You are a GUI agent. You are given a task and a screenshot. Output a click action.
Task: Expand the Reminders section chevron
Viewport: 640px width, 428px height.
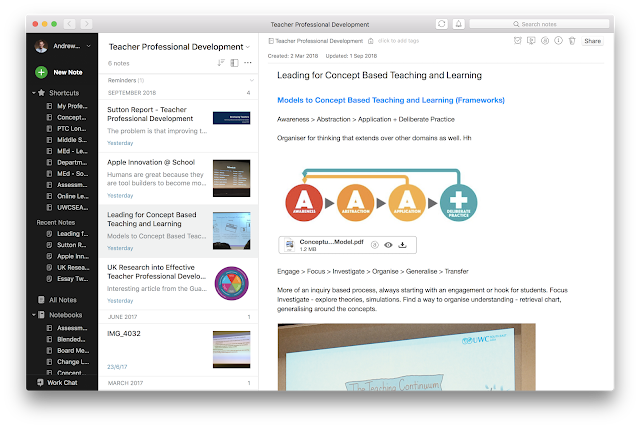(x=251, y=80)
